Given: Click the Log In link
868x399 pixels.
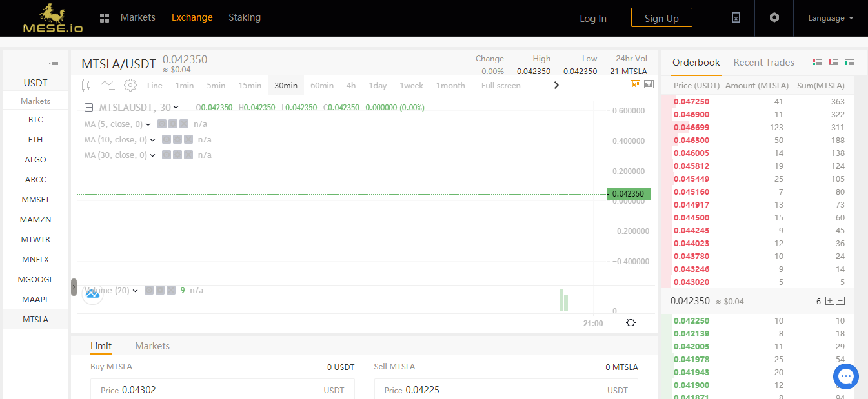Looking at the screenshot, I should (x=593, y=18).
